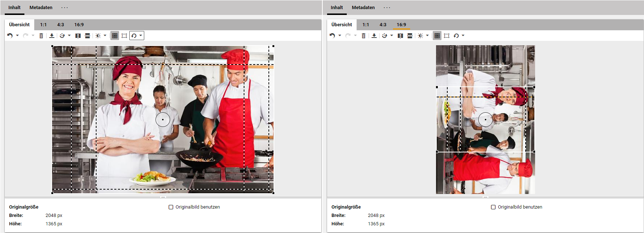Open the undo history dropdown in the right editor
This screenshot has width=644, height=233.
[x=340, y=36]
